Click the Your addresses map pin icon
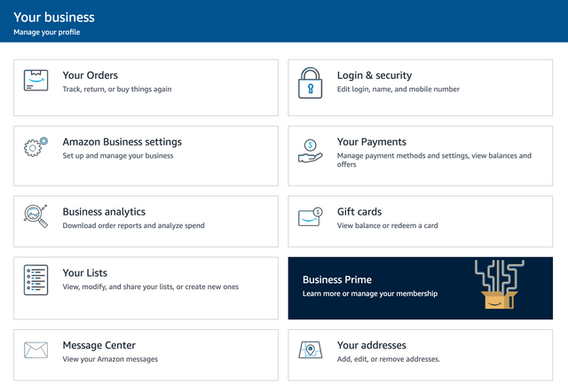568x392 pixels. [x=311, y=350]
